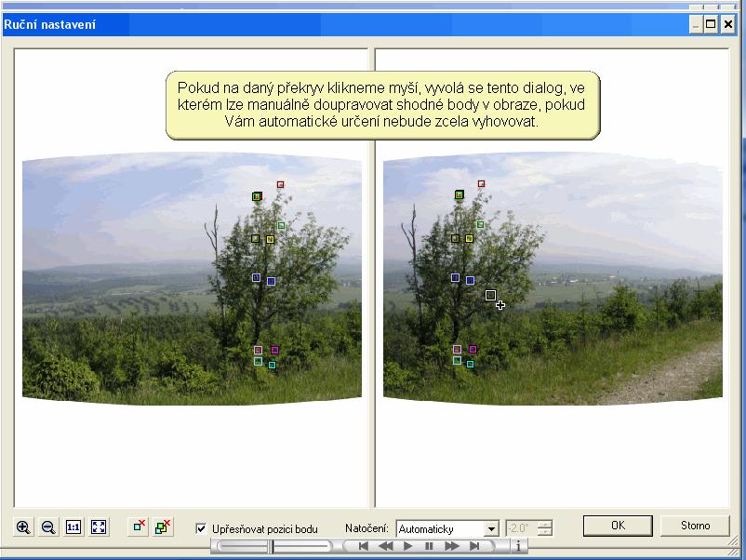Select the white point marker in right image
The image size is (746, 560).
(x=490, y=295)
